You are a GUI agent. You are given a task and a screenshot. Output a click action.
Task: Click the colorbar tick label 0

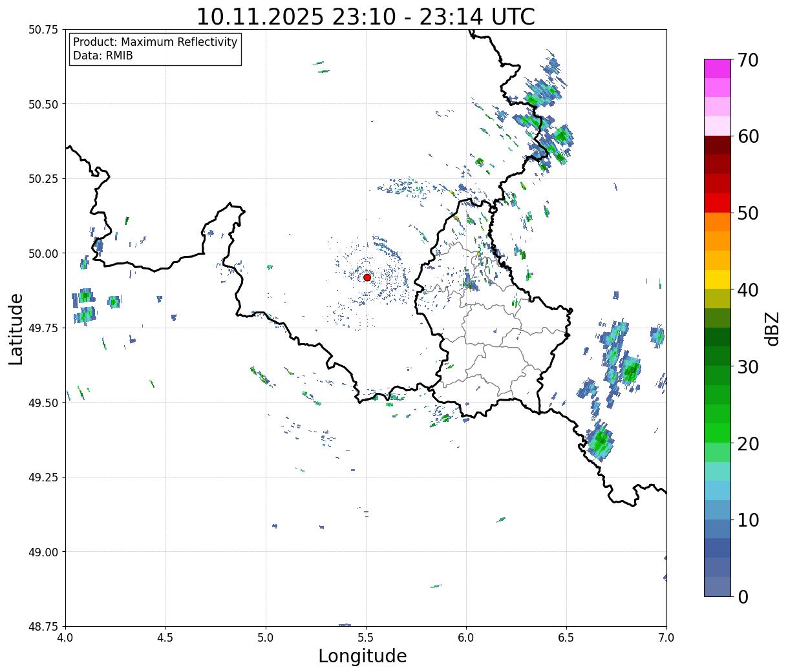pyautogui.click(x=743, y=597)
